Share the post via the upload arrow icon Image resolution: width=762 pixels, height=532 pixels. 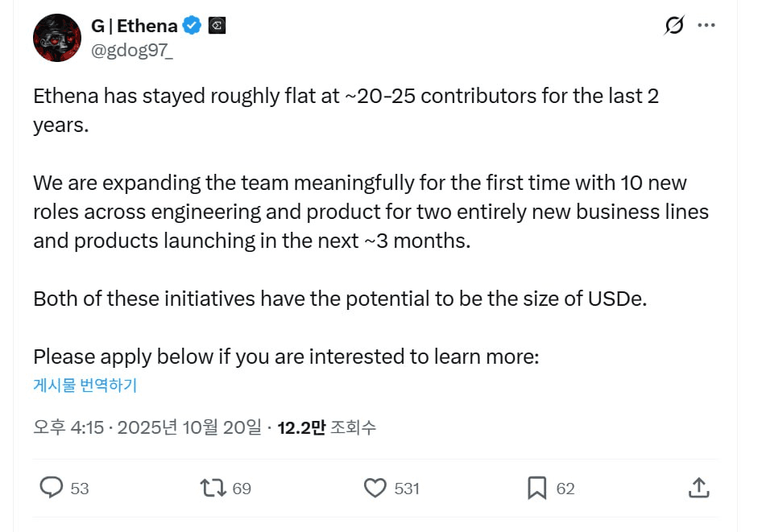click(698, 488)
